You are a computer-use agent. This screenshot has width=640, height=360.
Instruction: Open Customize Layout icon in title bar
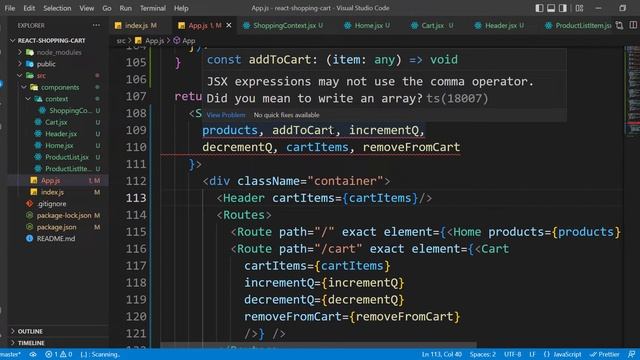(x=579, y=8)
